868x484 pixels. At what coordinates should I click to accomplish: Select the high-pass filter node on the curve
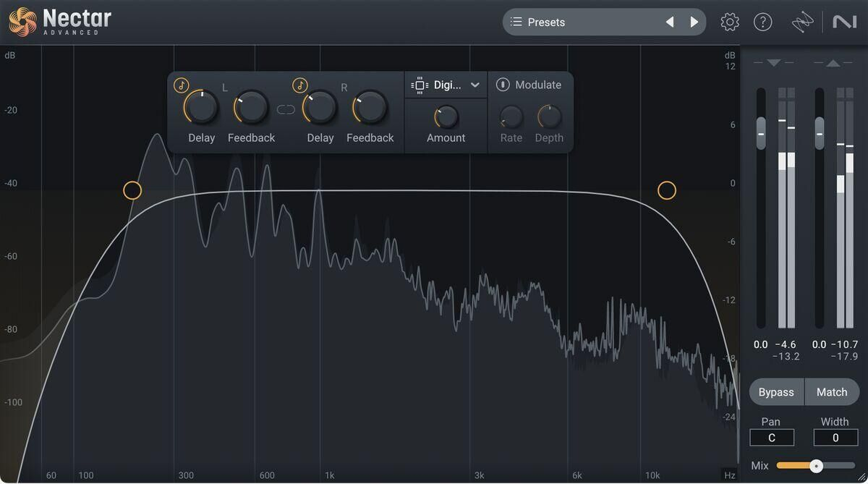(132, 190)
